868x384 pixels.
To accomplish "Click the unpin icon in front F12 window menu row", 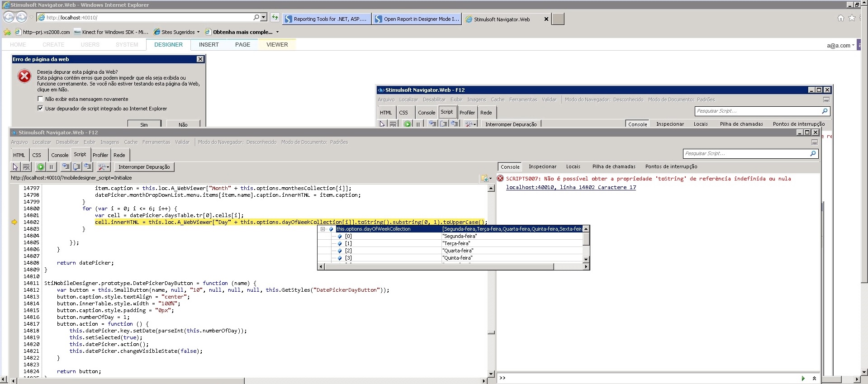I will coord(815,142).
